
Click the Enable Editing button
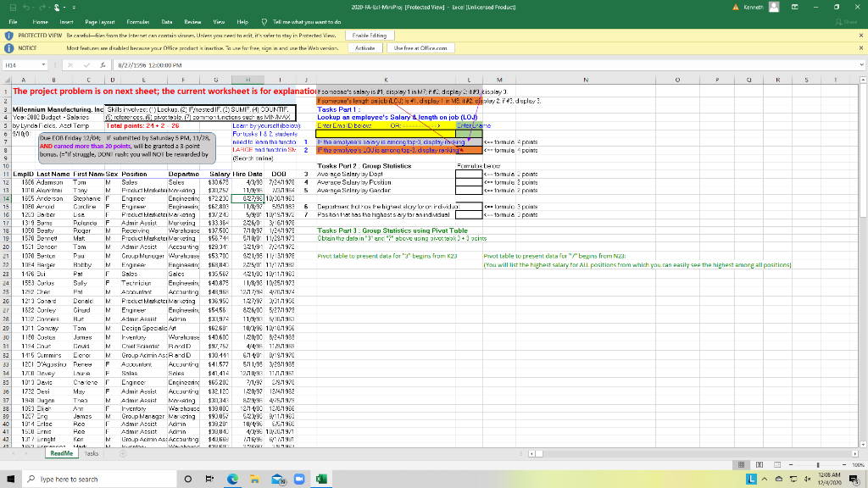pyautogui.click(x=371, y=36)
